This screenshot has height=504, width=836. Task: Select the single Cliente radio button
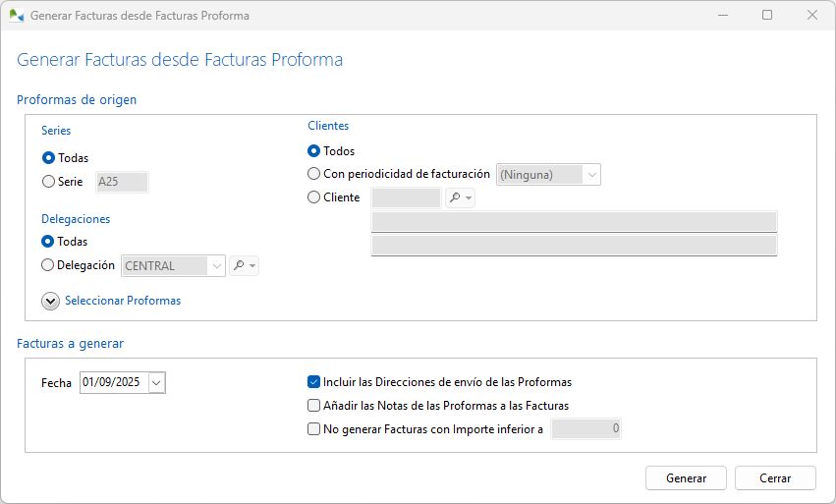[x=314, y=197]
